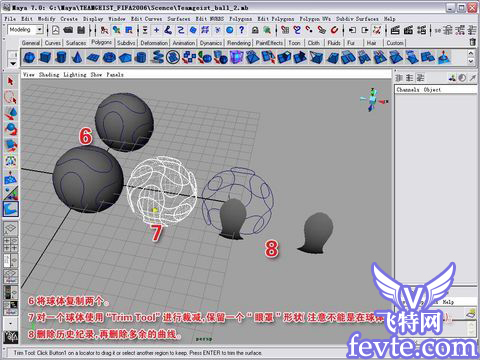This screenshot has height=360, width=480.
Task: Pick the Soft Modification tool
Action: pyautogui.click(x=10, y=177)
